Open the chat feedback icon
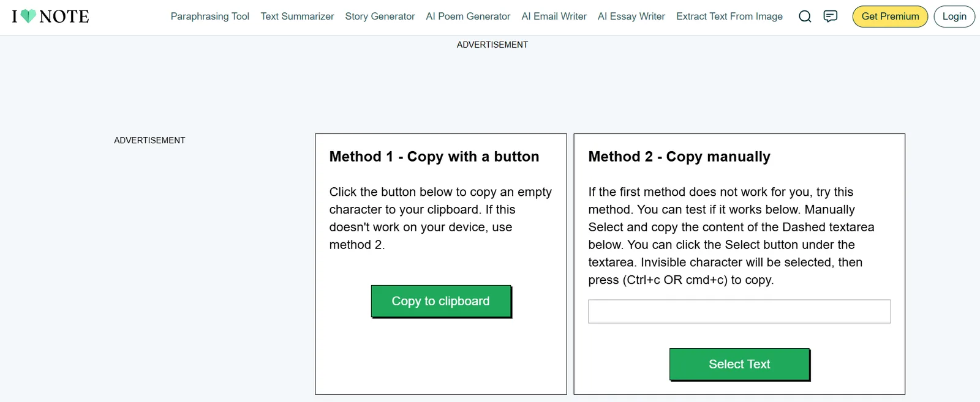 [x=831, y=17]
